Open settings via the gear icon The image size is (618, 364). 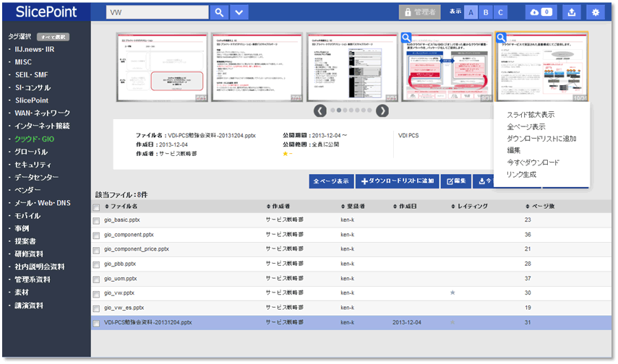596,12
